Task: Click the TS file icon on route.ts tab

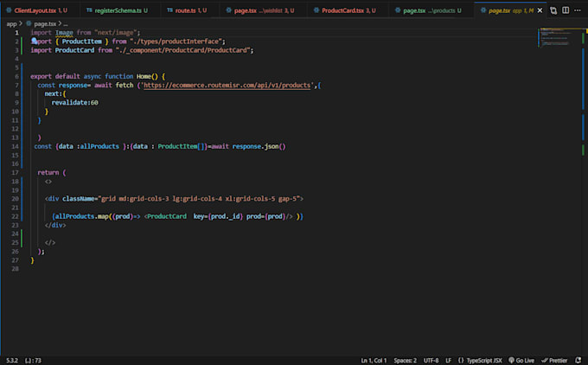Action: click(x=169, y=10)
